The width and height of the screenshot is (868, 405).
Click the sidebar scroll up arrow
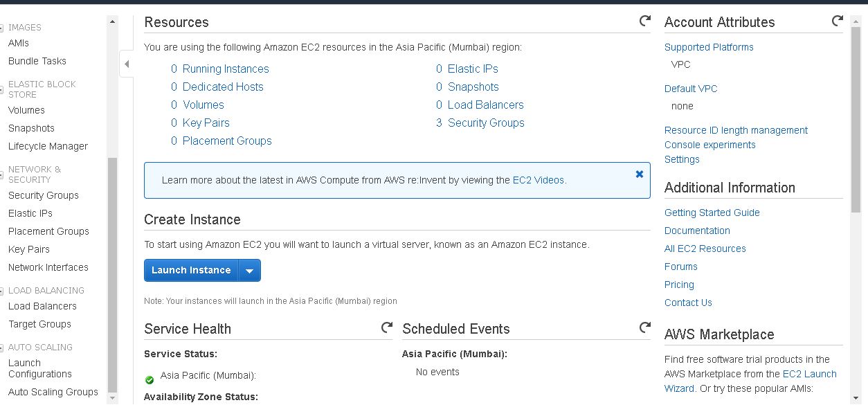tap(113, 22)
